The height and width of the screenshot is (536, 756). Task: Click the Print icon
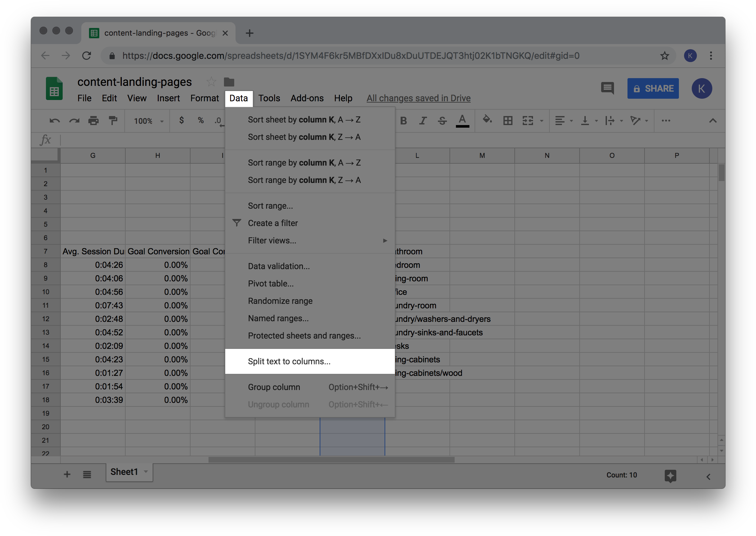click(x=93, y=121)
